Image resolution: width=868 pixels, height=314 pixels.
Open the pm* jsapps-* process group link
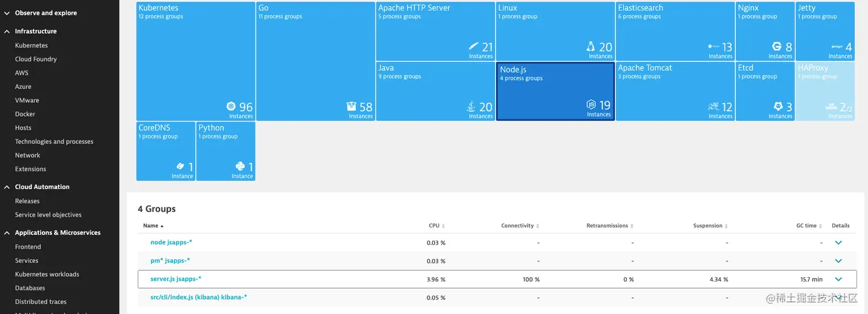pyautogui.click(x=170, y=261)
